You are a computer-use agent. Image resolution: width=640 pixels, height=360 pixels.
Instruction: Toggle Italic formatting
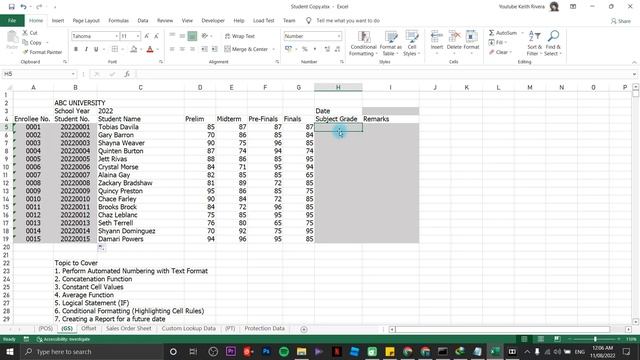(x=86, y=49)
